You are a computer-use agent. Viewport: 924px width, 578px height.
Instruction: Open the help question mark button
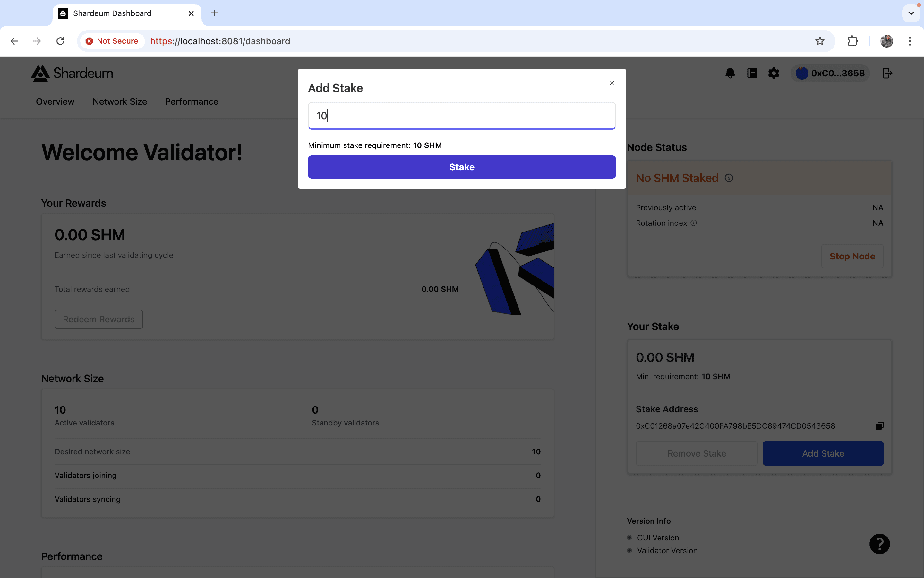pos(880,544)
